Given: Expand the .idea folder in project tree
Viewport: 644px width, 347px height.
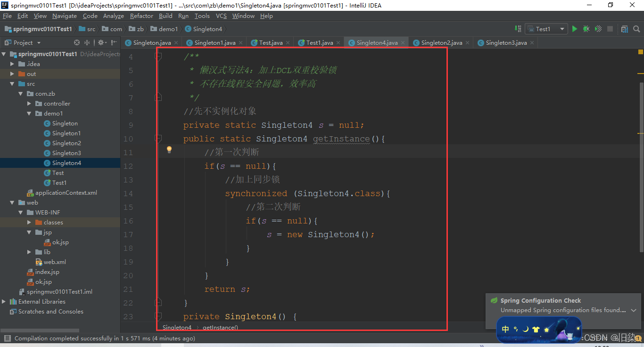Looking at the screenshot, I should (x=13, y=64).
